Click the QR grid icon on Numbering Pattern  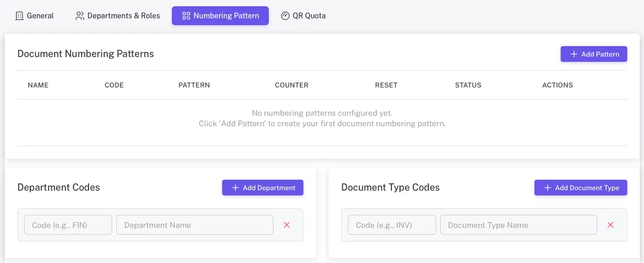tap(186, 16)
